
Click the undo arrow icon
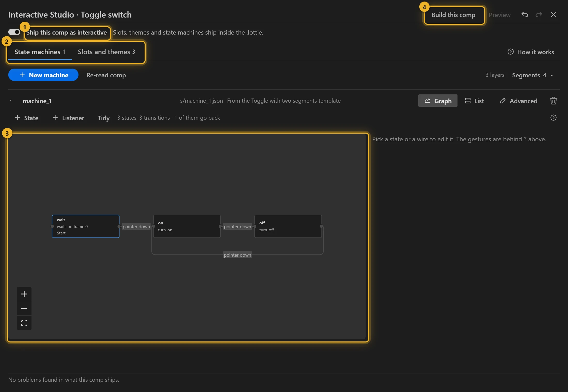525,14
